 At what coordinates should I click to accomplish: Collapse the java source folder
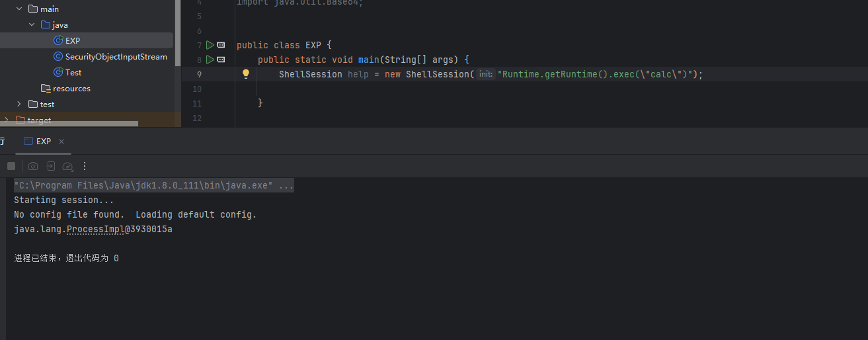tap(32, 25)
